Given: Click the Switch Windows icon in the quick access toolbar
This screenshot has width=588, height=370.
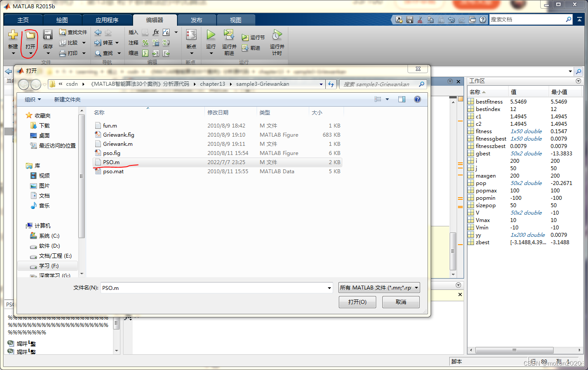Looking at the screenshot, I should tap(472, 20).
